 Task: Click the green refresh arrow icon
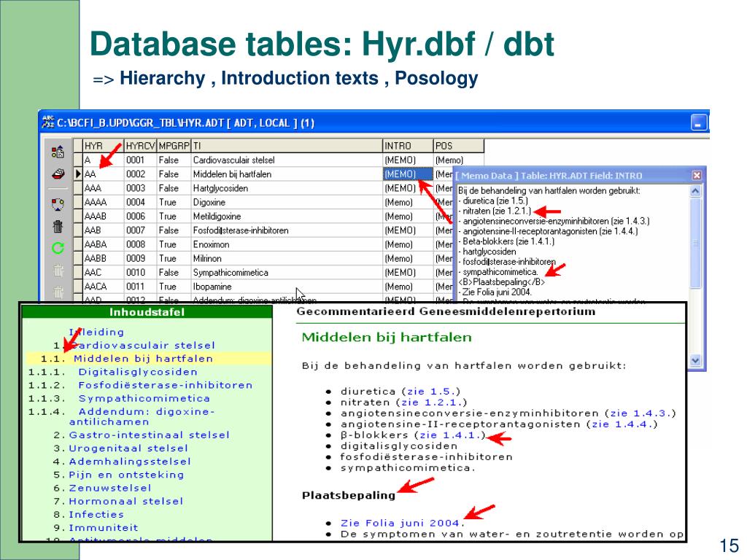58,248
